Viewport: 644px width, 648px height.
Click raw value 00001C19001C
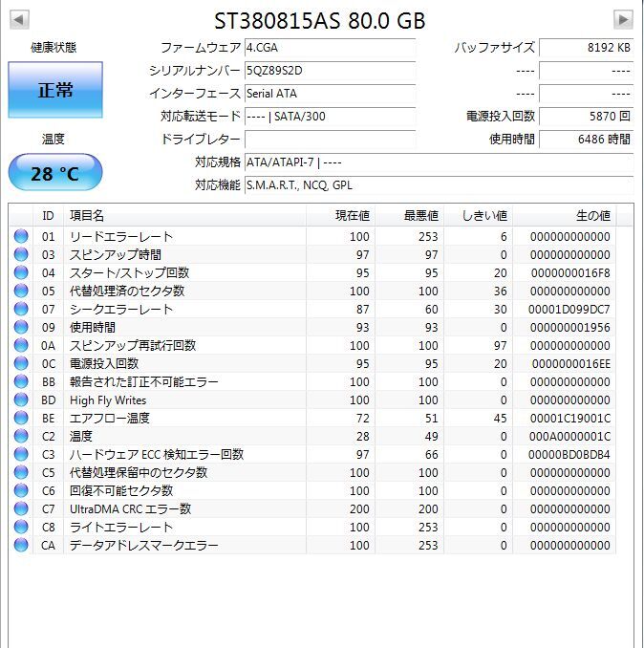click(x=570, y=419)
